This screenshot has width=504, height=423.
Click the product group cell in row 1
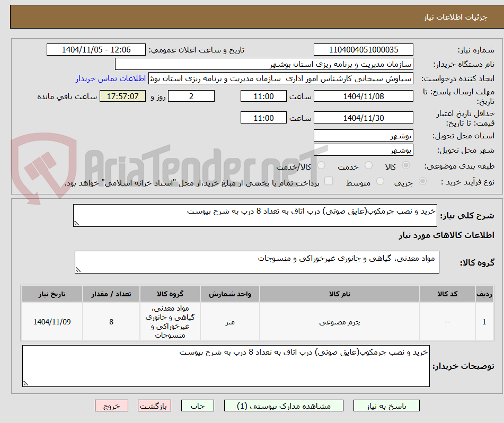[x=170, y=322]
